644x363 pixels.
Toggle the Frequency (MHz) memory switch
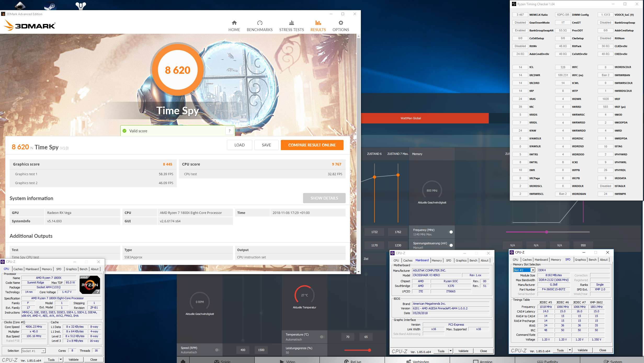click(451, 232)
